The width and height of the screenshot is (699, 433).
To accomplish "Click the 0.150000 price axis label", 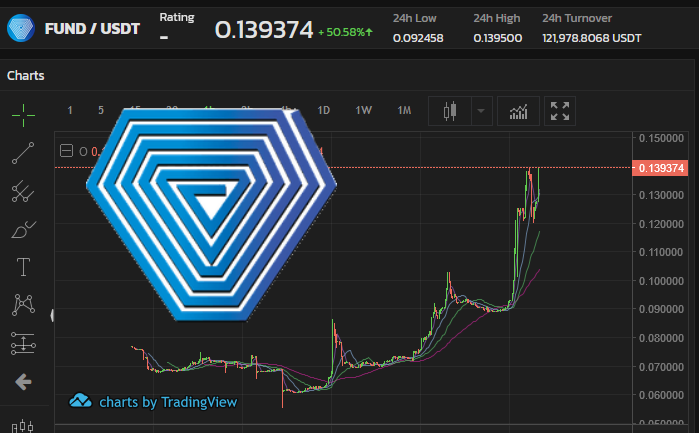I will point(661,138).
